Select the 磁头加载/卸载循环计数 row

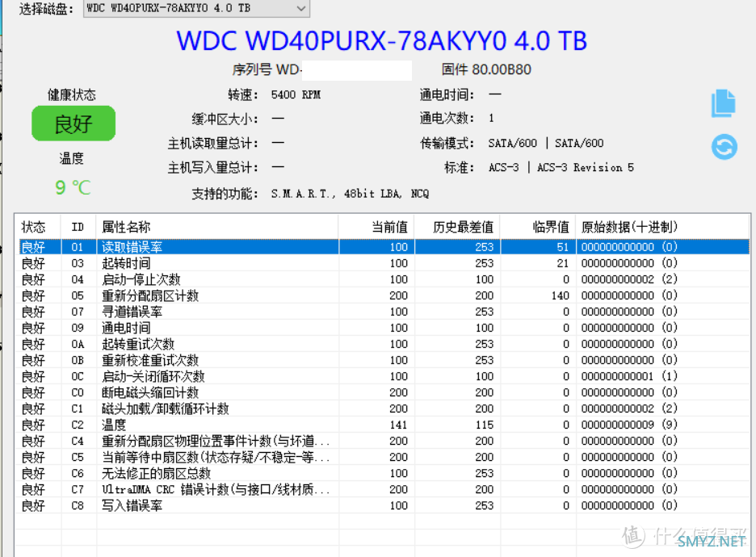pos(384,408)
